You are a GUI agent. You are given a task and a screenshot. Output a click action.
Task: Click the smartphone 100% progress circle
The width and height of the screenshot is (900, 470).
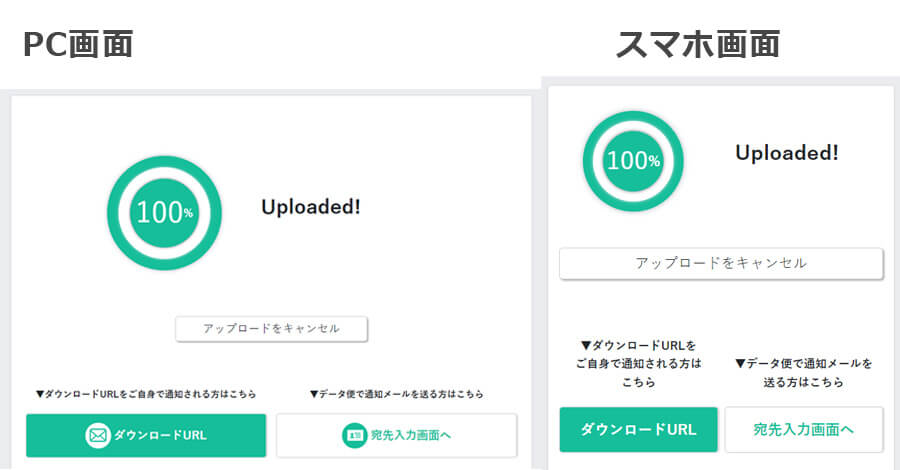[x=633, y=161]
